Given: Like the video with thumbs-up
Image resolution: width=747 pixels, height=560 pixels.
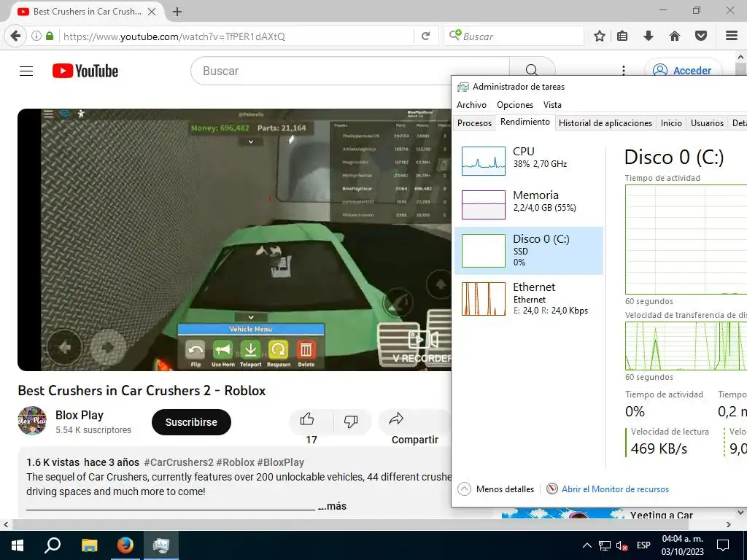Looking at the screenshot, I should point(307,419).
